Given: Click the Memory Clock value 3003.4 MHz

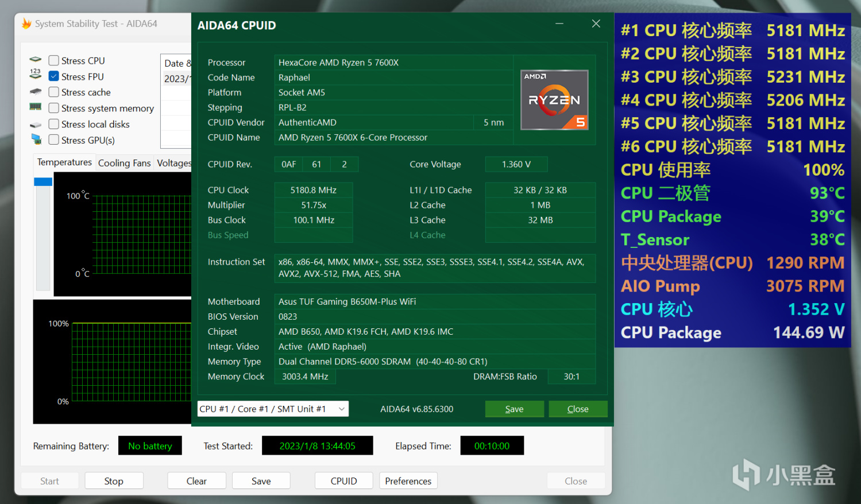Looking at the screenshot, I should coord(305,377).
